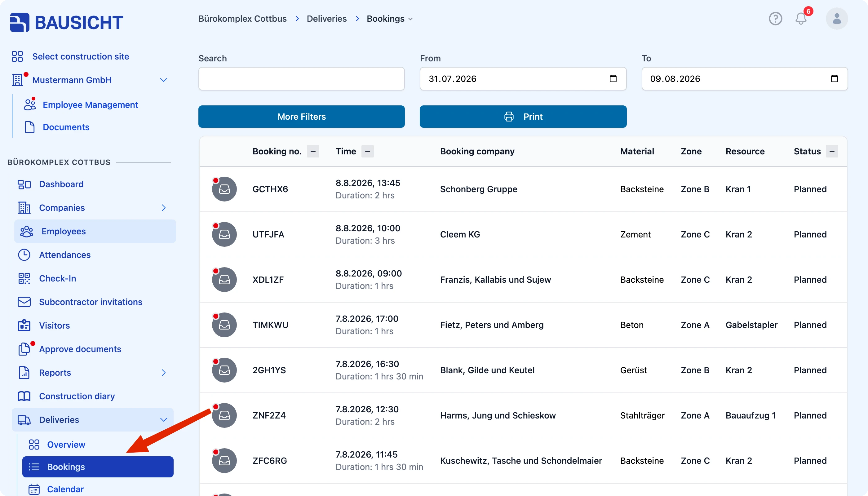Viewport: 868px width, 496px height.
Task: Open the Deliveries Overview submenu item
Action: [66, 445]
